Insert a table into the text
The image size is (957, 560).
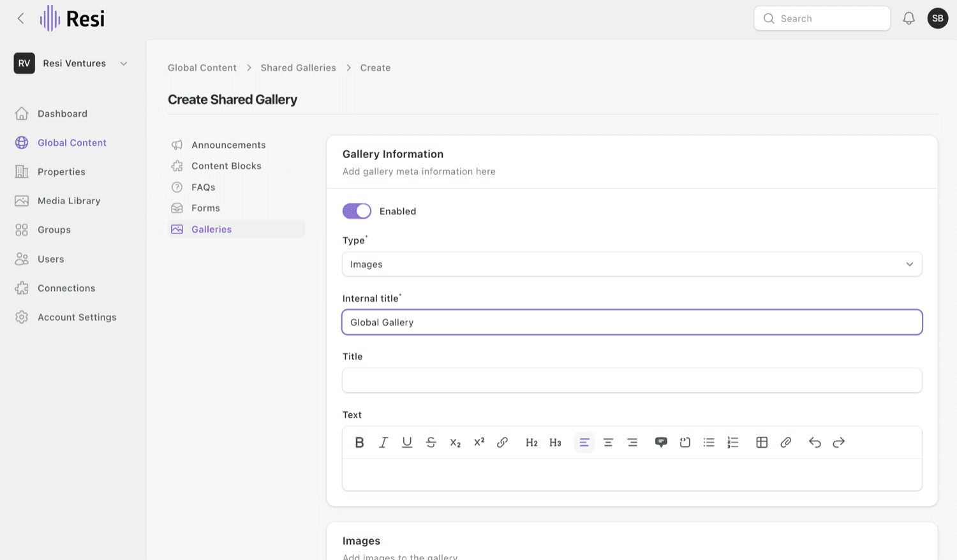coord(762,443)
